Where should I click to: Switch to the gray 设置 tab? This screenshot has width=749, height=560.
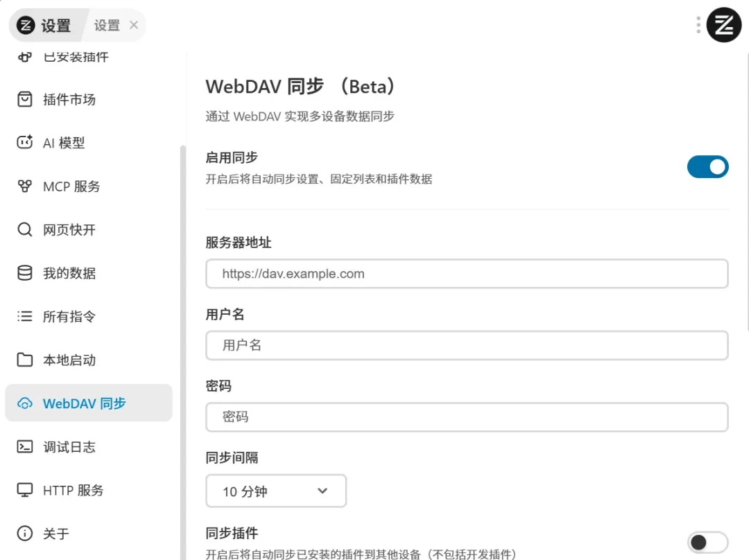(107, 25)
